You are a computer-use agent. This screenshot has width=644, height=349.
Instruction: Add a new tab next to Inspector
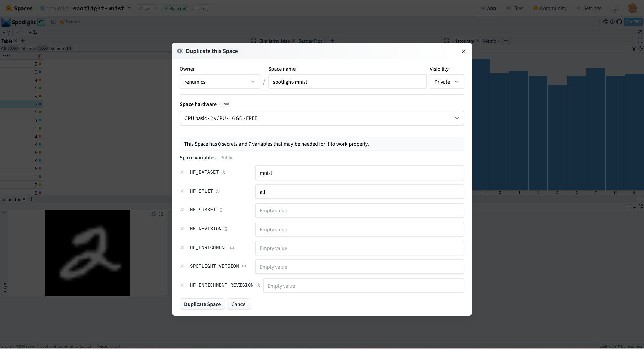(x=31, y=199)
